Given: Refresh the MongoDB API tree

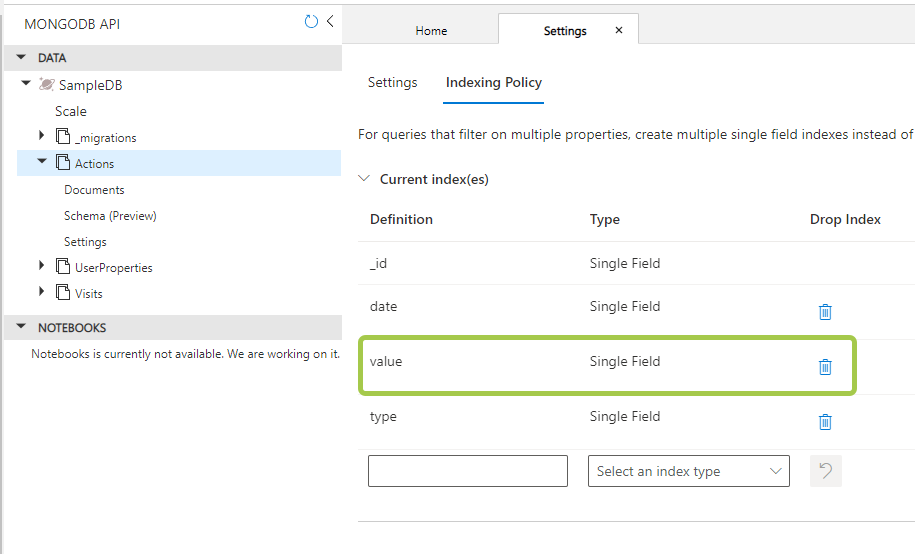Looking at the screenshot, I should pyautogui.click(x=311, y=22).
